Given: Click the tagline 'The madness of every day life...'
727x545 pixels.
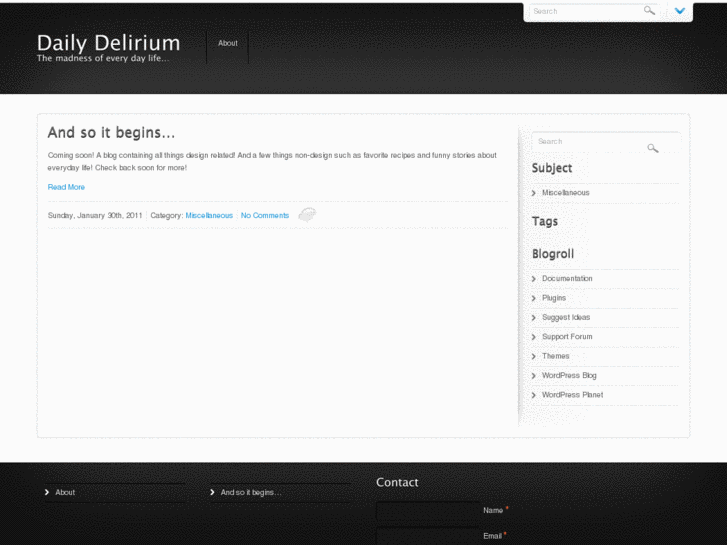Looking at the screenshot, I should tap(103, 58).
